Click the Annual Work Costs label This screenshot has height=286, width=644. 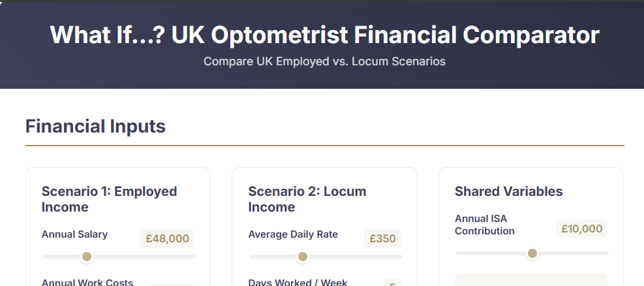point(87,282)
